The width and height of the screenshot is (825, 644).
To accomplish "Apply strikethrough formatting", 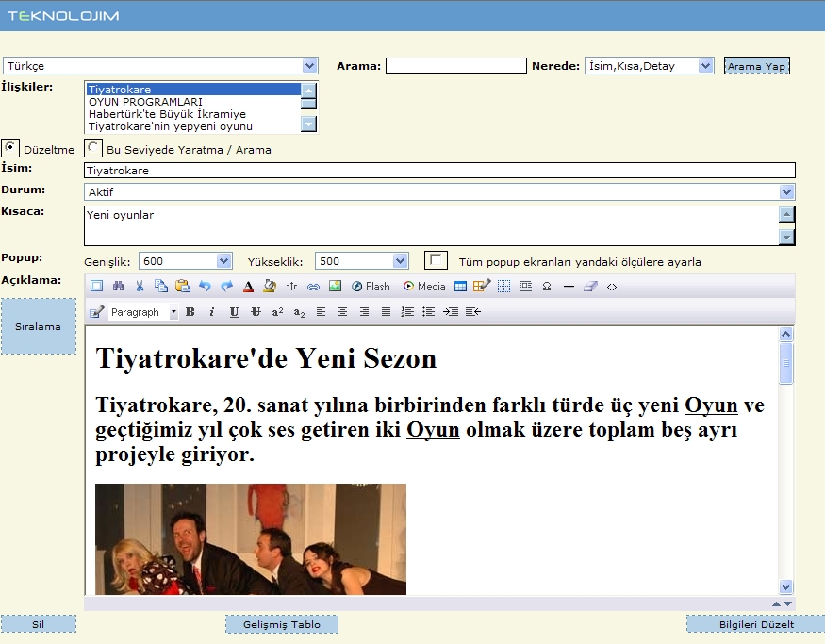I will [x=256, y=312].
